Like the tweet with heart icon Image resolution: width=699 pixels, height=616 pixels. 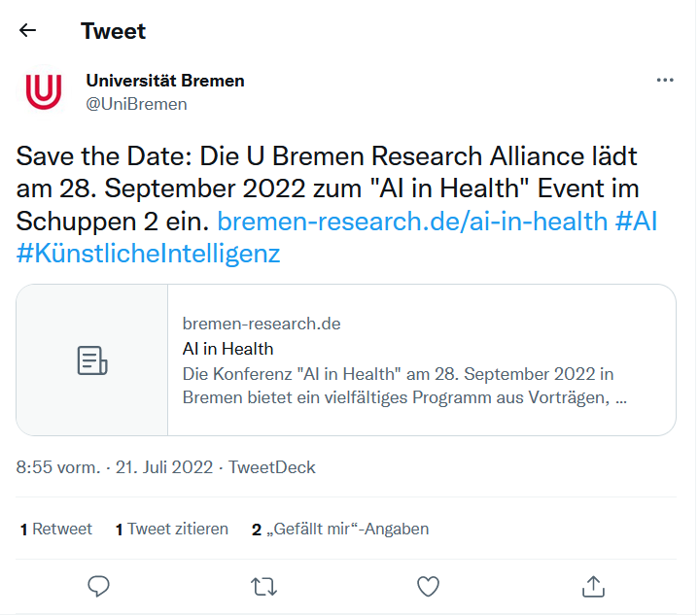tap(428, 586)
